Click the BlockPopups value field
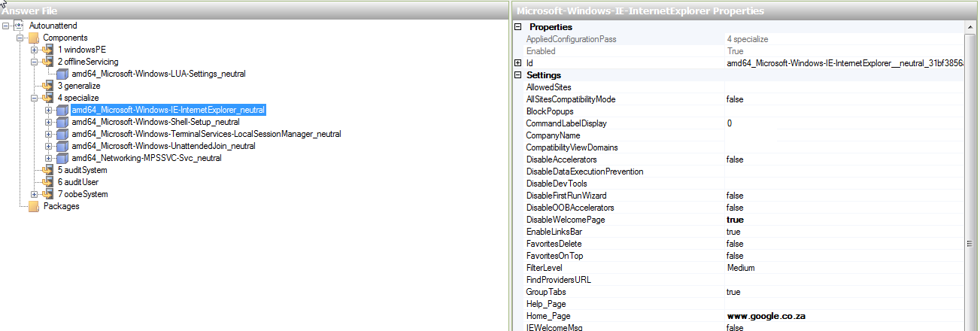Screen dimensions: 980x331 click(x=843, y=111)
